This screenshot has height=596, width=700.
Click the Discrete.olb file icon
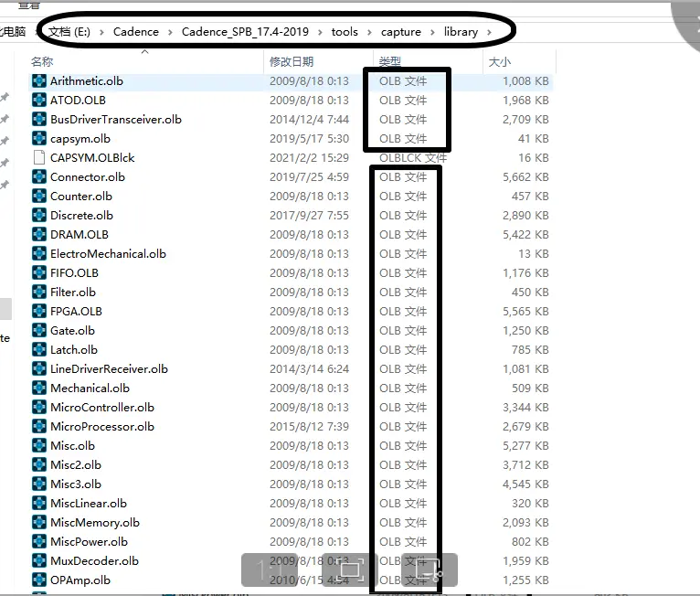[39, 216]
